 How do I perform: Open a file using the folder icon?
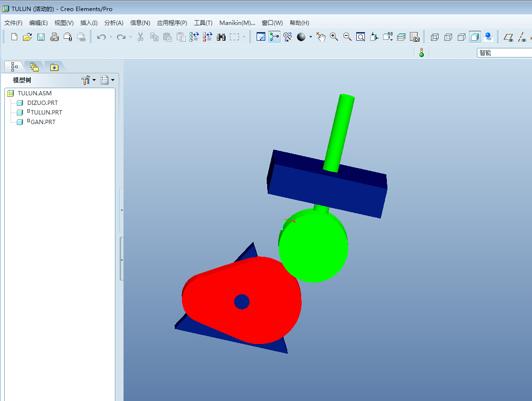[x=27, y=37]
